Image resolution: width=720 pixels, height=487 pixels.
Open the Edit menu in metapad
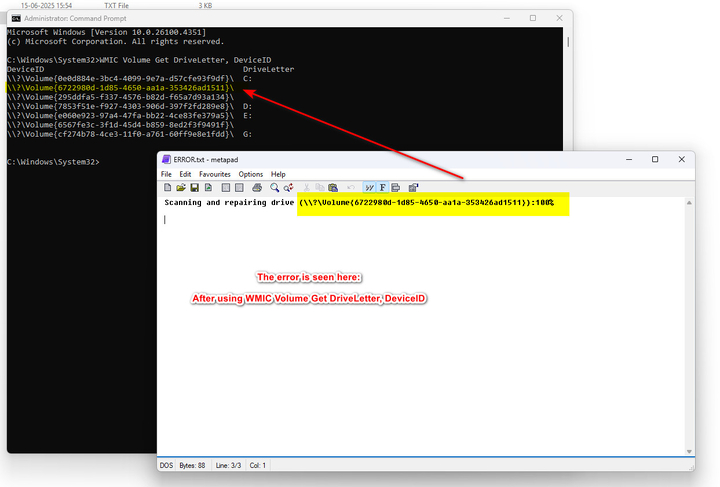pyautogui.click(x=185, y=174)
